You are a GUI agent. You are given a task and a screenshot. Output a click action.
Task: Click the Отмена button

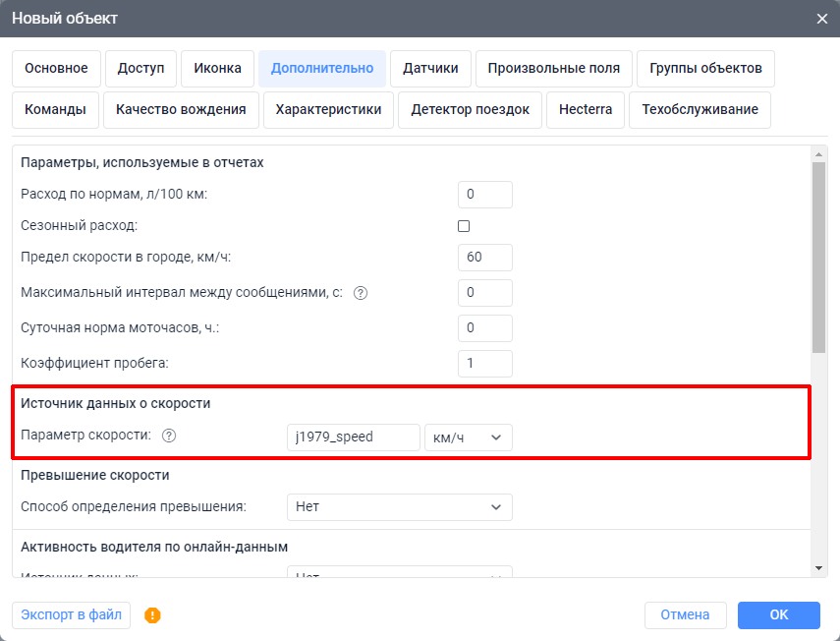pos(686,615)
